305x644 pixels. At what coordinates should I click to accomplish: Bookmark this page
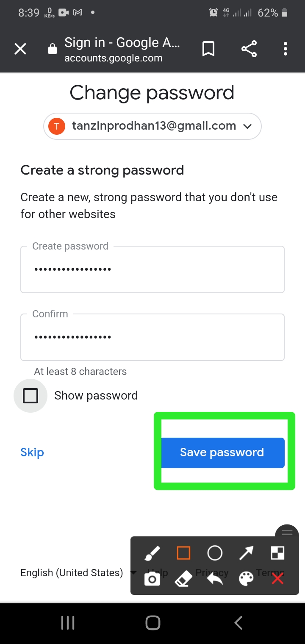pos(208,49)
